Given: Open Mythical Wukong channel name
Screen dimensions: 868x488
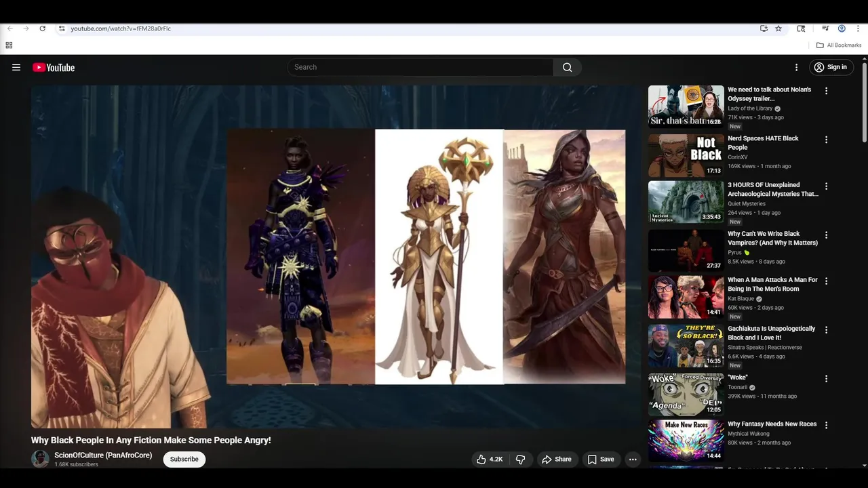Looking at the screenshot, I should tap(749, 434).
